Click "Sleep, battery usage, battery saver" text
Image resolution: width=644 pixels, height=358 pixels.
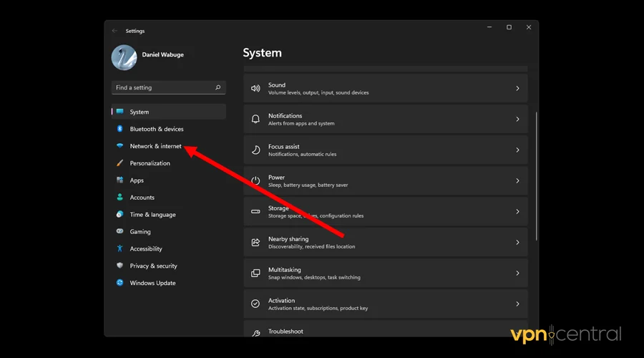[308, 185]
